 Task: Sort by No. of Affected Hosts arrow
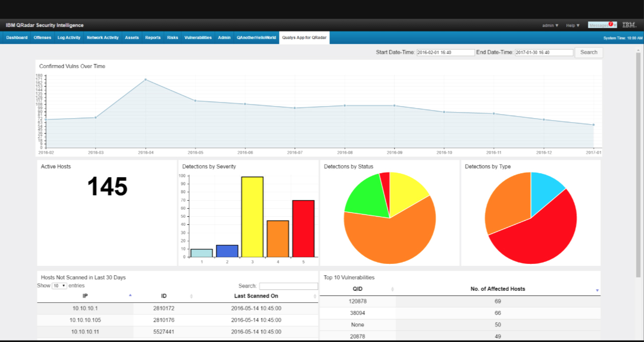tap(597, 290)
